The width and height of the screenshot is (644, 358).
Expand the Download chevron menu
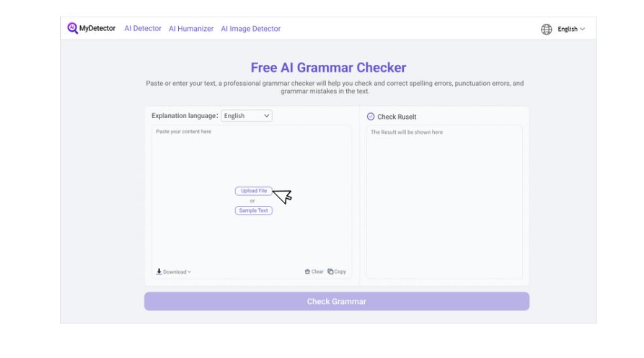(x=190, y=272)
